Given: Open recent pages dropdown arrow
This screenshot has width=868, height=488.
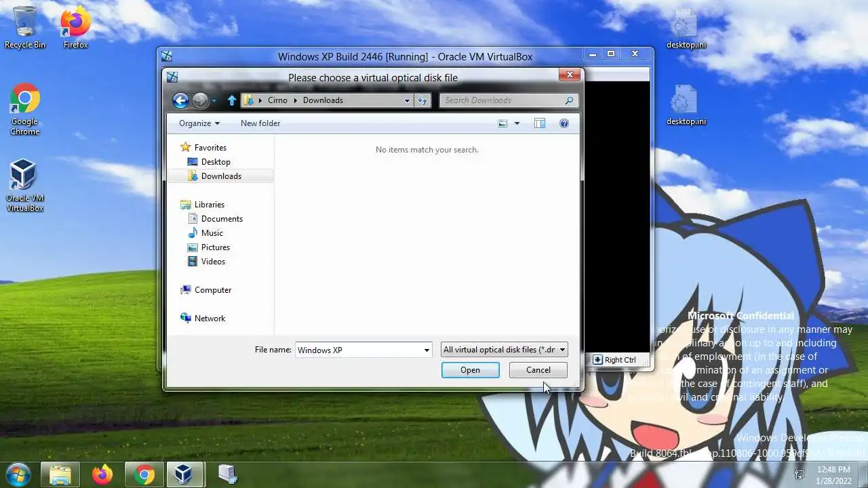Looking at the screenshot, I should tap(214, 101).
